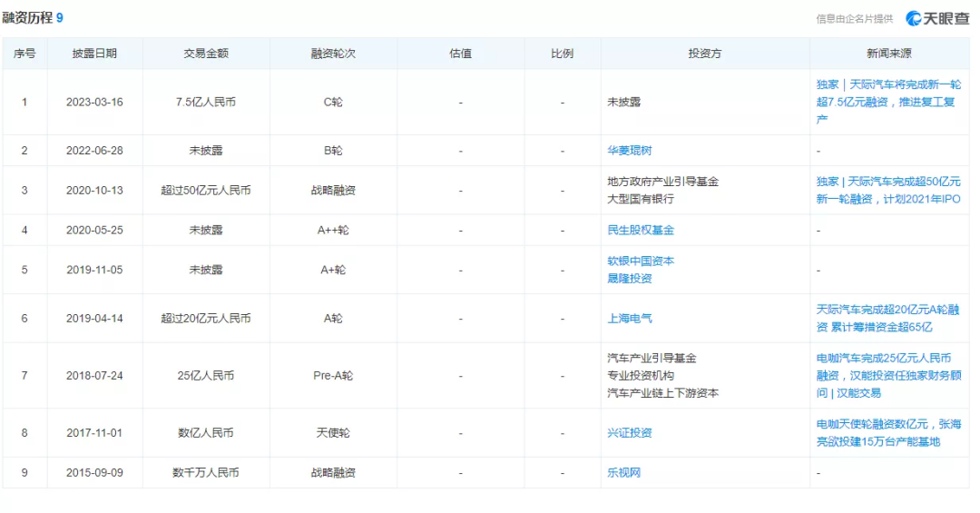Click investor text 汽车产业链上下游资本

click(x=663, y=393)
